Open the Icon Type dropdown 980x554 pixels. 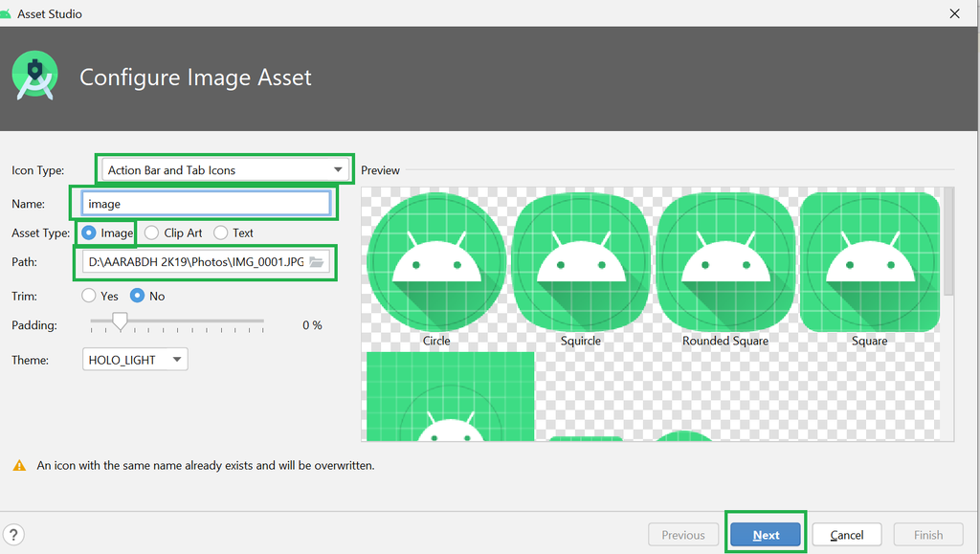tap(225, 170)
